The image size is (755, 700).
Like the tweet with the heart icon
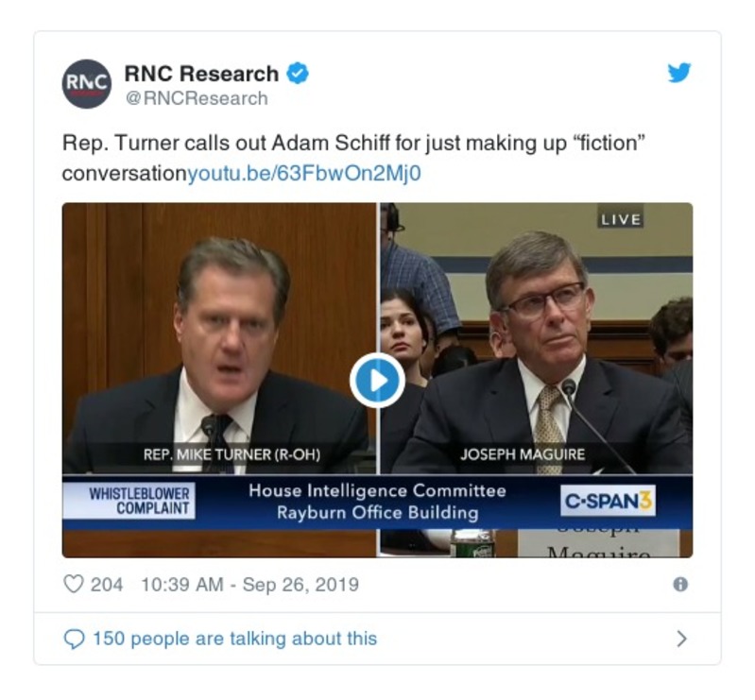(x=74, y=585)
